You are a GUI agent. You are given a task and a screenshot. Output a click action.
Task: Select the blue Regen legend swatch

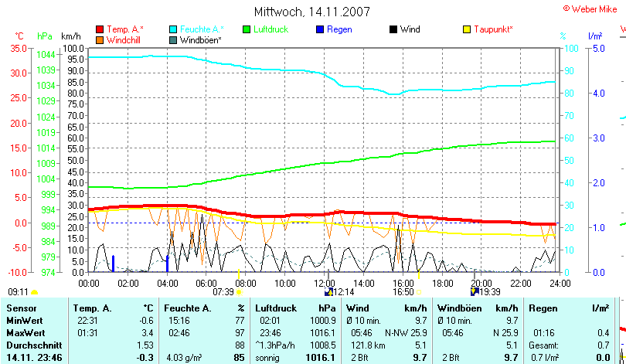click(320, 29)
